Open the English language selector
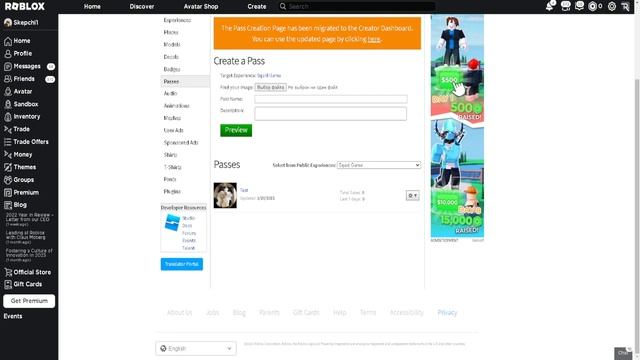Screen dimensions: 640x360 pos(196,348)
